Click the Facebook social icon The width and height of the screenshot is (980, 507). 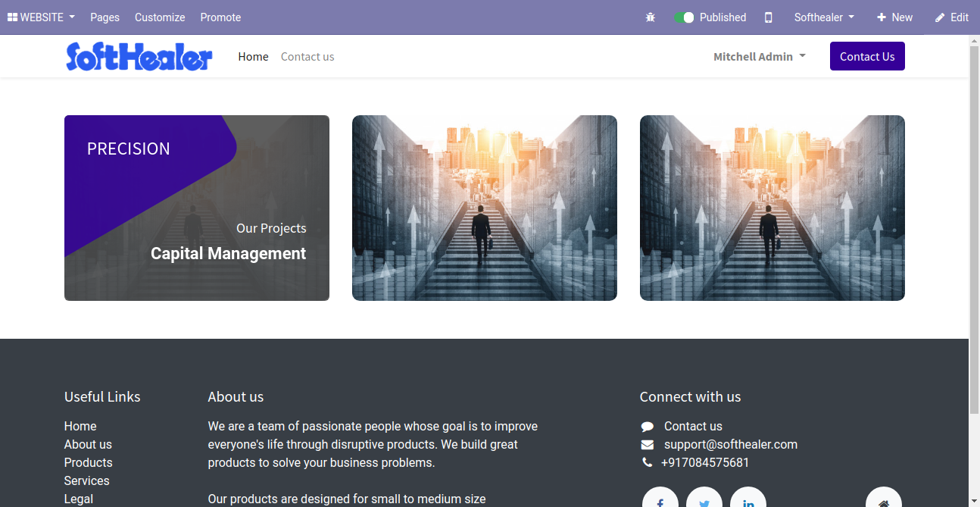(x=660, y=497)
